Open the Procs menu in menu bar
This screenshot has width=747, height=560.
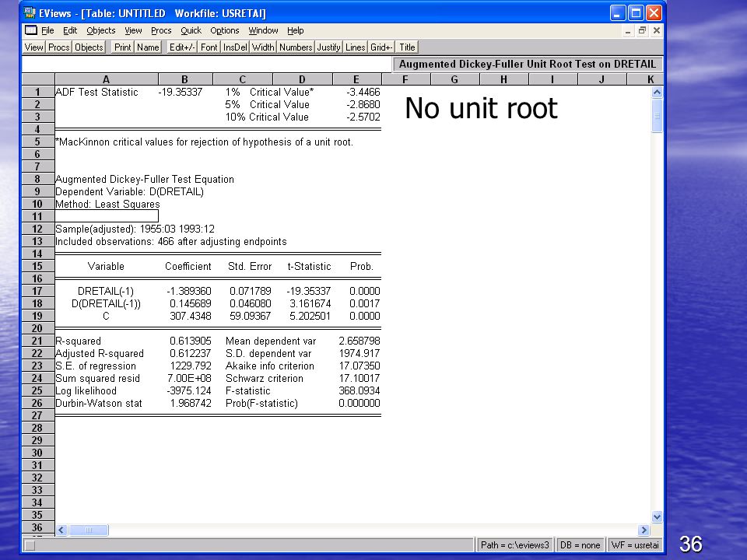161,30
